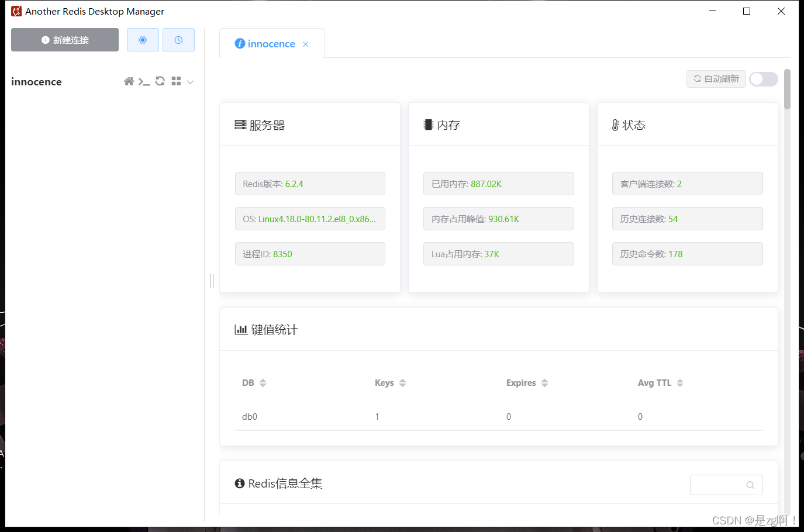Open the Redis console terminal icon
This screenshot has width=804, height=532.
(x=144, y=81)
